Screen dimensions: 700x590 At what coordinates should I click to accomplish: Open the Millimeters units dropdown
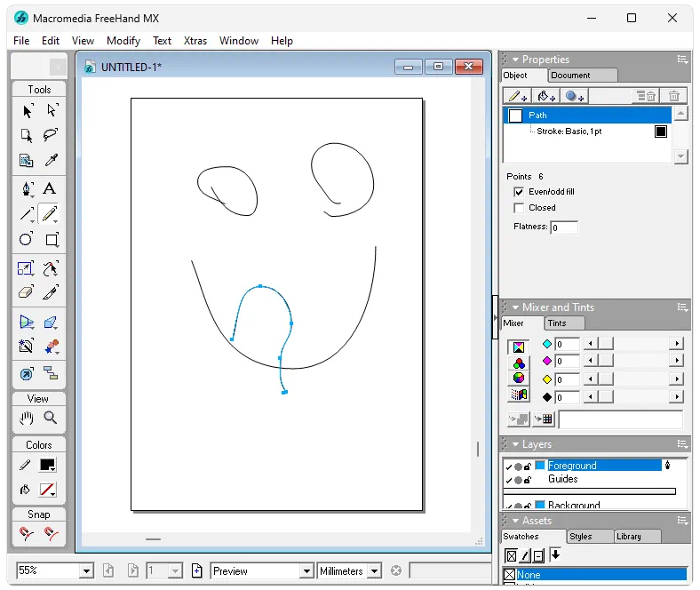(x=375, y=570)
